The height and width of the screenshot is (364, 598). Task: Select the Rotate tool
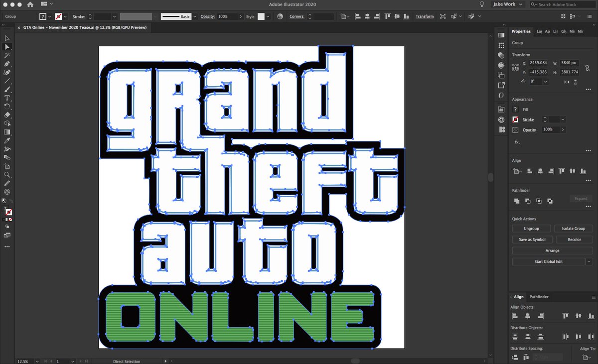pyautogui.click(x=7, y=107)
